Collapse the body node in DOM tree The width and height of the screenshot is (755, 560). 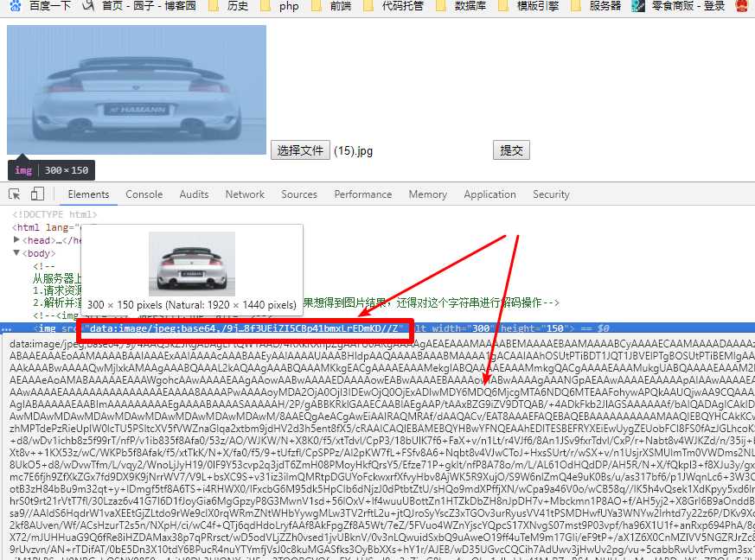point(16,252)
